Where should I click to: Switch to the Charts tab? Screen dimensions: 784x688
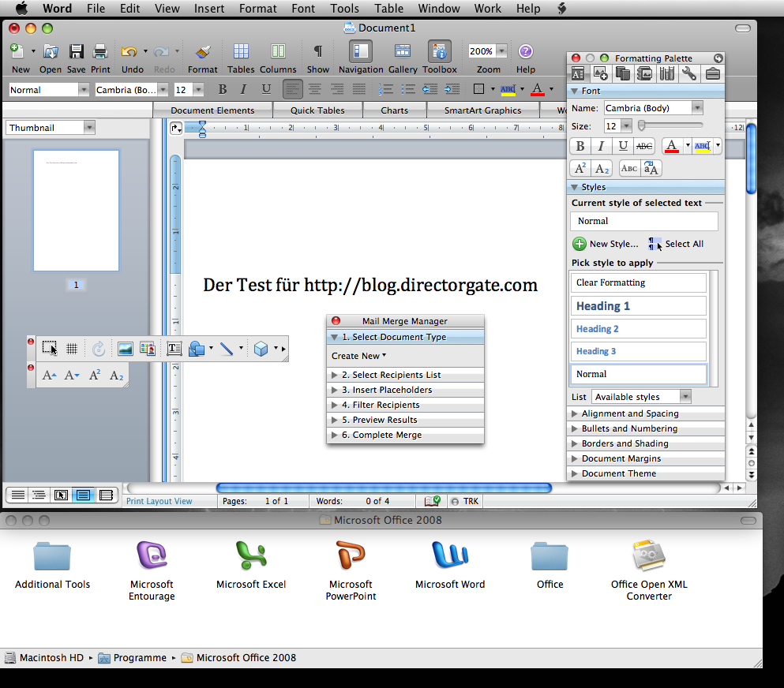point(395,110)
